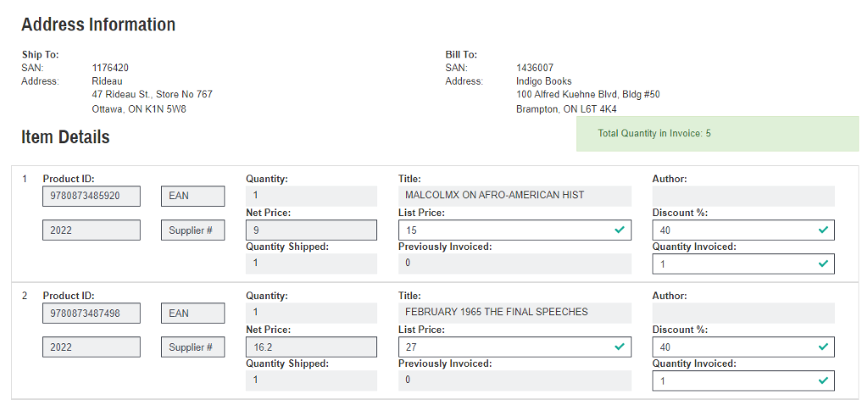Select the Product ID field showing 9780873487498
868x400 pixels.
[x=92, y=314]
